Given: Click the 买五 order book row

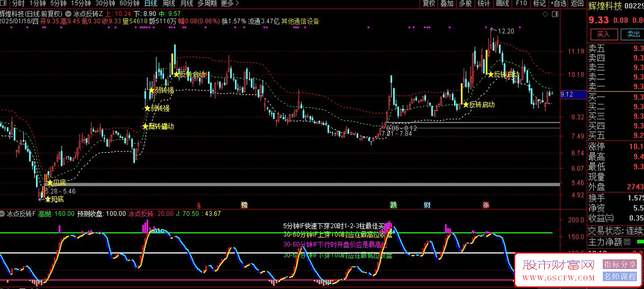Looking at the screenshot, I should click(615, 135).
